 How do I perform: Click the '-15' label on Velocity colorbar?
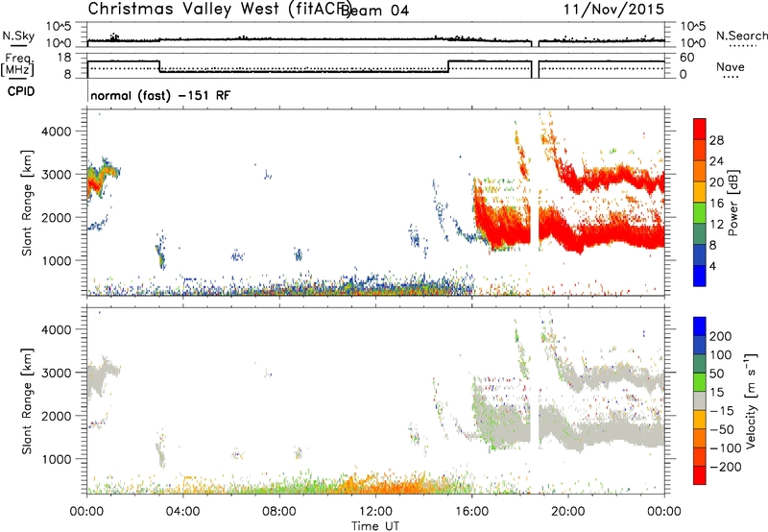[722, 411]
